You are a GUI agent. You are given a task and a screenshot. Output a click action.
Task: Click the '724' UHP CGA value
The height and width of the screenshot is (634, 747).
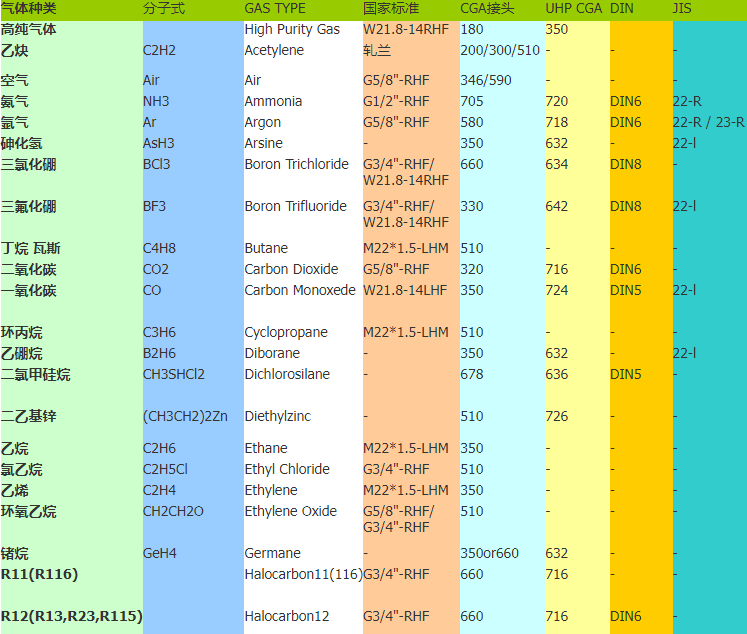tap(556, 290)
